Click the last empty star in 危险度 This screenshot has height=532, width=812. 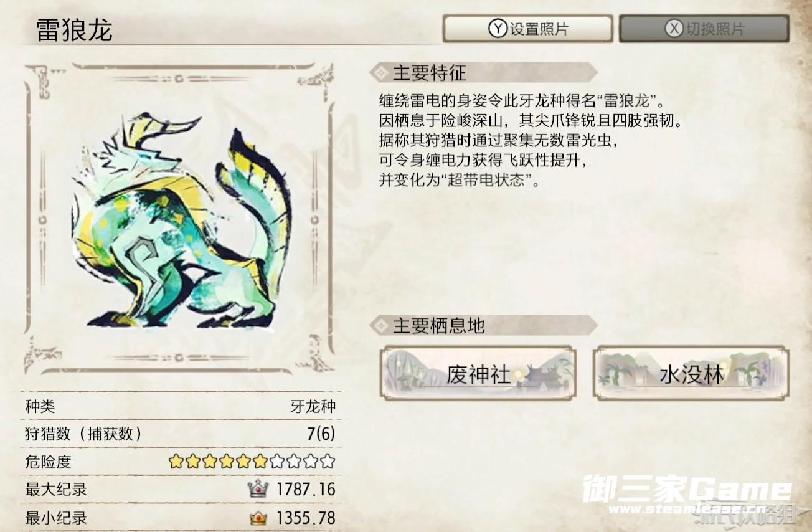[x=328, y=462]
